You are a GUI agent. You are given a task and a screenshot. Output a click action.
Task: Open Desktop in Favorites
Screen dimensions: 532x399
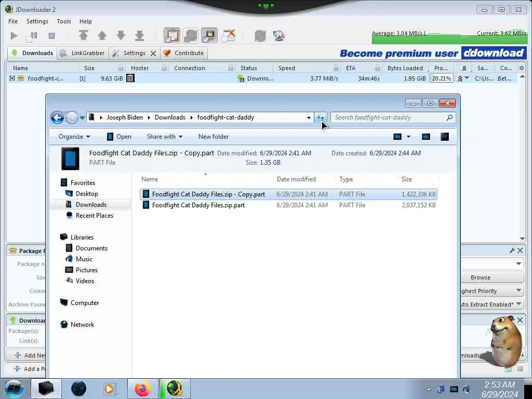tap(87, 193)
